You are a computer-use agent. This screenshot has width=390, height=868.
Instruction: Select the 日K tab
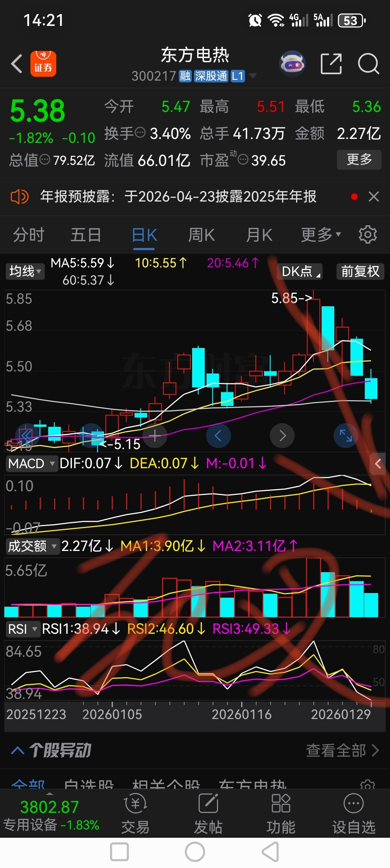[144, 235]
